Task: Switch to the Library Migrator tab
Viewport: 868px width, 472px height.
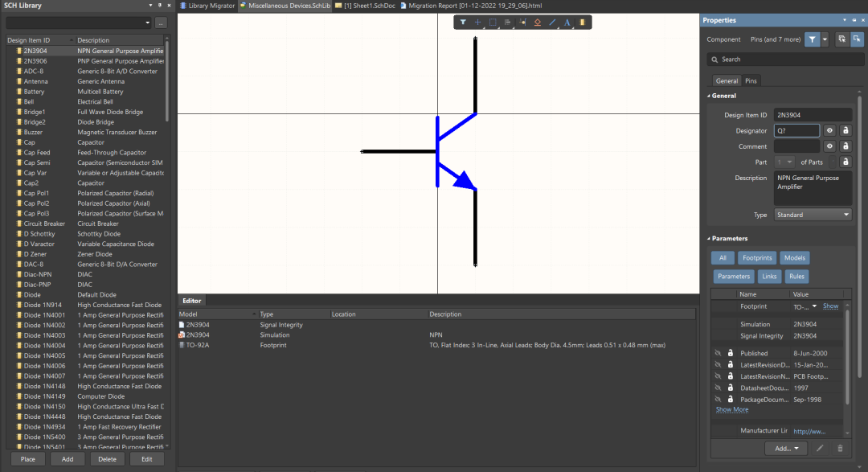Action: (x=207, y=6)
